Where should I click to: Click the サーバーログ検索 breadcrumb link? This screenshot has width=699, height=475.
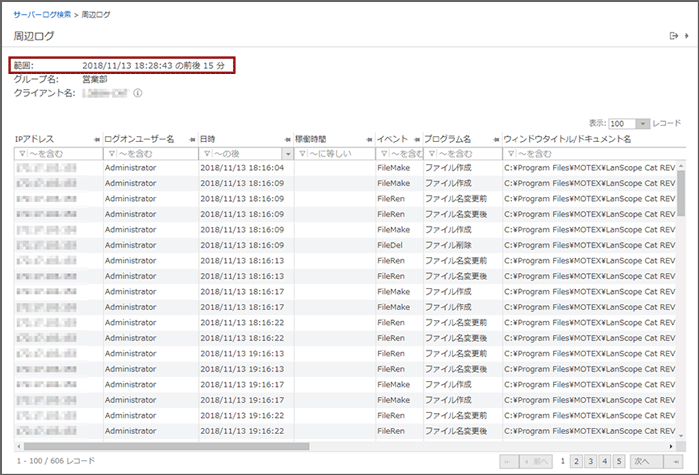point(43,14)
